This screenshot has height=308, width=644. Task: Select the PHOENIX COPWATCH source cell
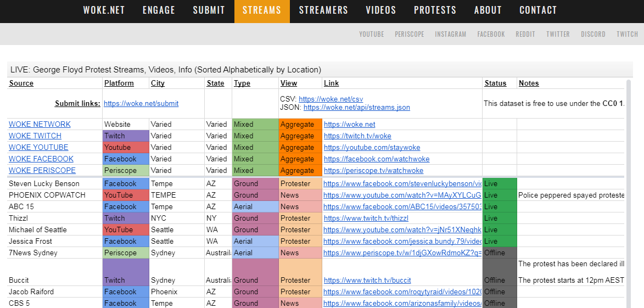tap(55, 195)
